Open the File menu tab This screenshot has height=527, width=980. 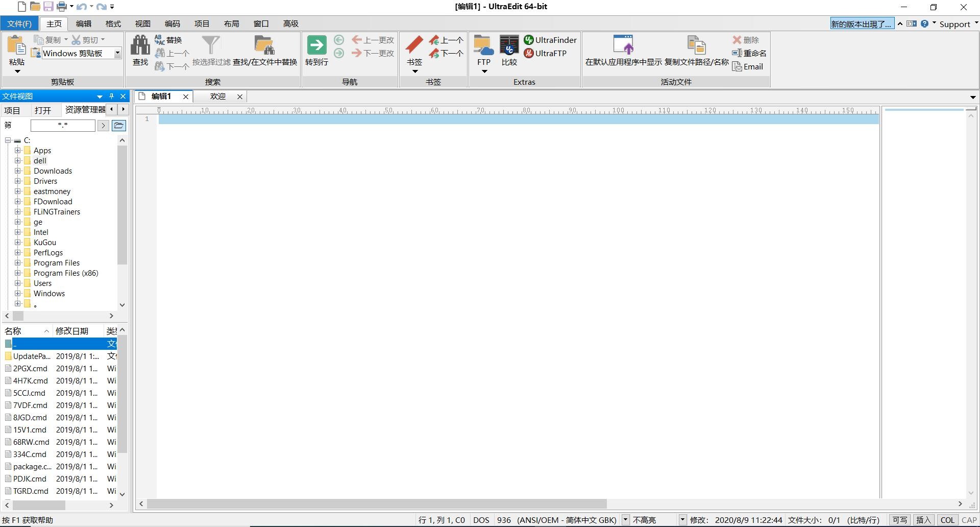tap(19, 24)
